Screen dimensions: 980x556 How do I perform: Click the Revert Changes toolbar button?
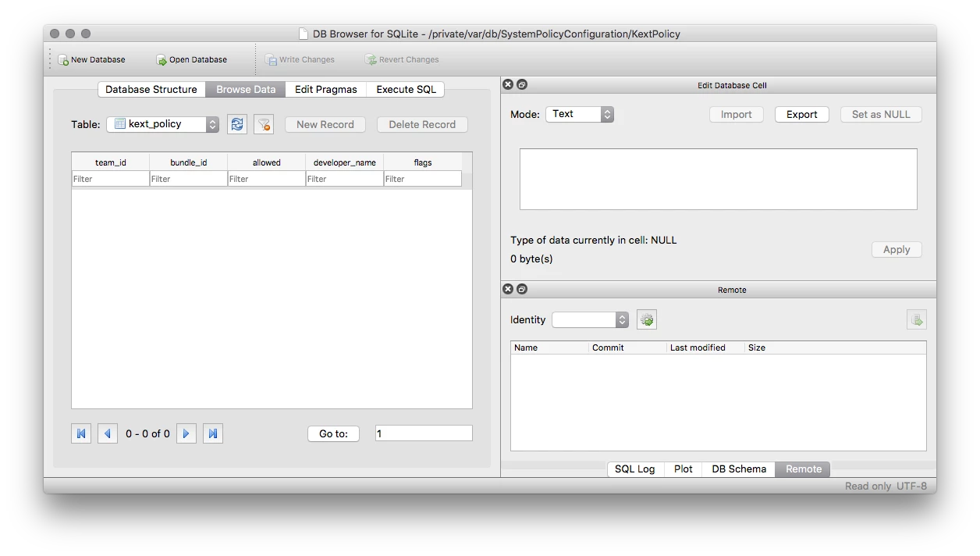(402, 59)
